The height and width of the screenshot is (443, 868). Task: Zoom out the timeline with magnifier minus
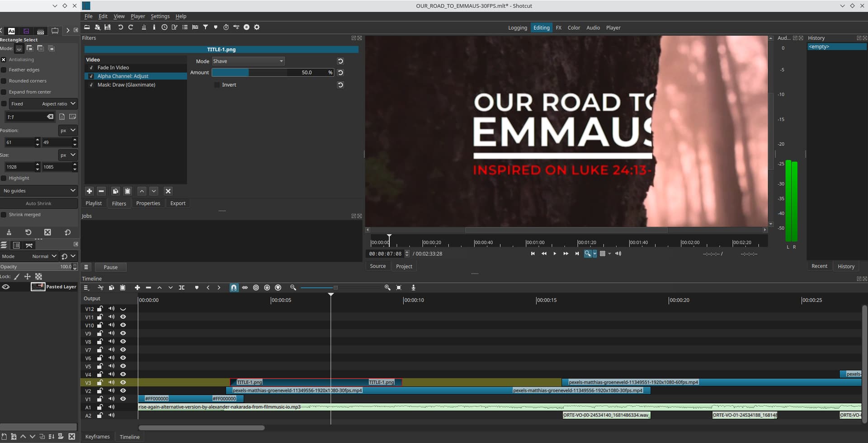pyautogui.click(x=293, y=287)
